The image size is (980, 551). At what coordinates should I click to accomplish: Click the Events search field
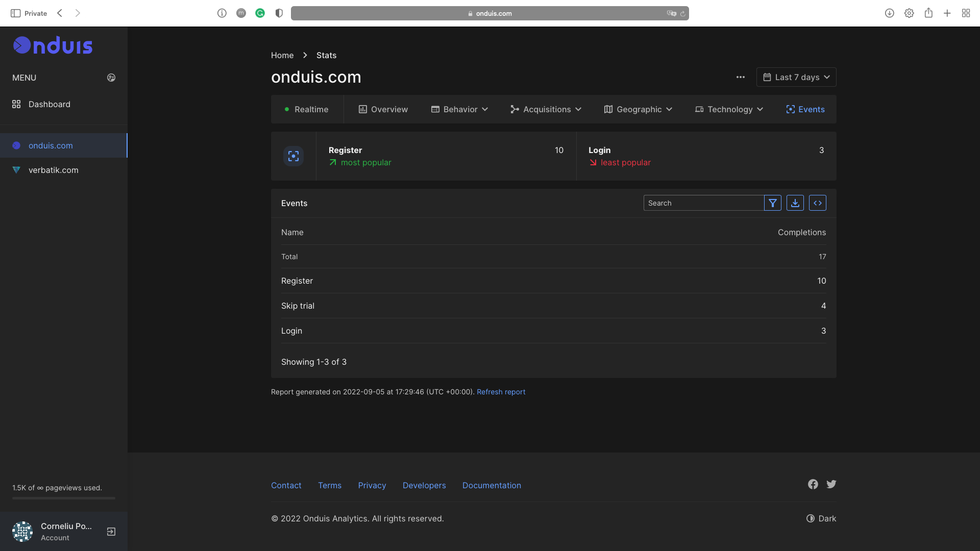point(703,203)
